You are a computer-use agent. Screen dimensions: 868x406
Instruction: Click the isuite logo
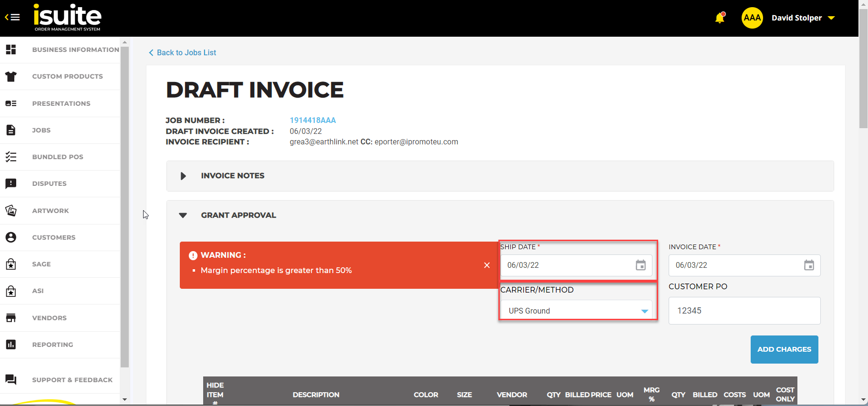pos(67,18)
